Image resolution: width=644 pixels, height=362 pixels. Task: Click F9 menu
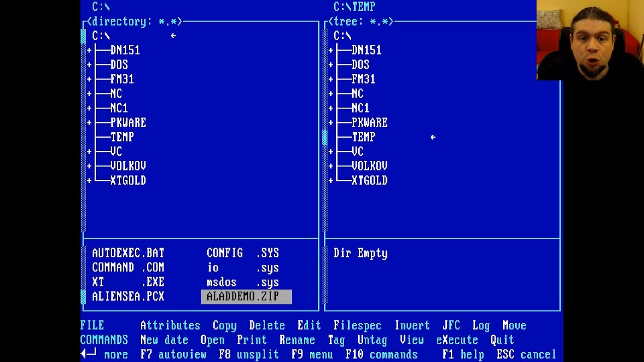pyautogui.click(x=312, y=355)
